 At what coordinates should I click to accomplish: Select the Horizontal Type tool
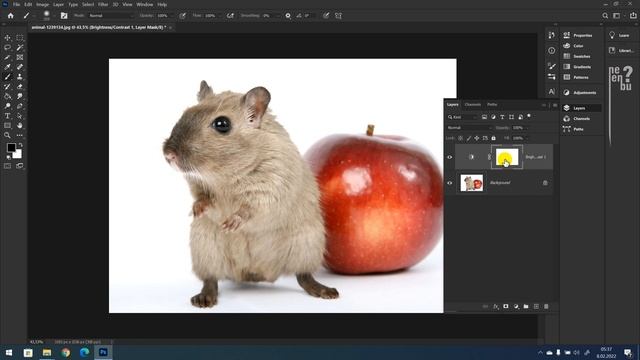pyautogui.click(x=7, y=116)
